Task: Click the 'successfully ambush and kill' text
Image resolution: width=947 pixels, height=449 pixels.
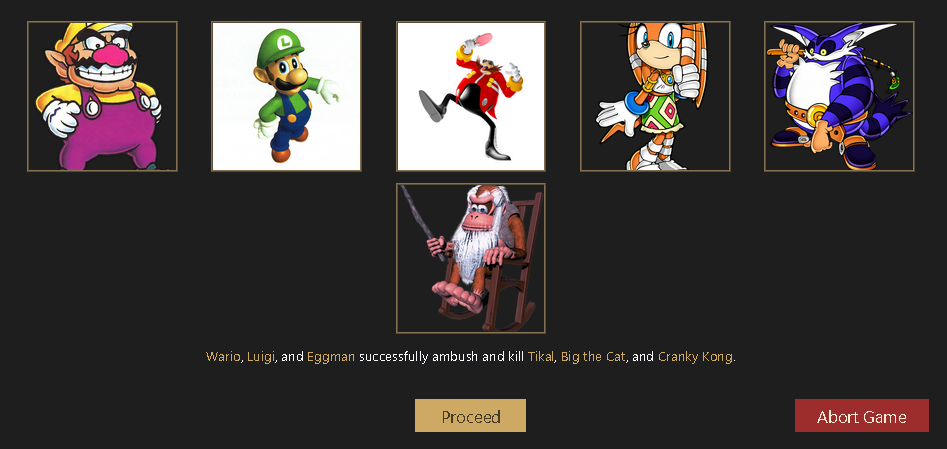Action: [441, 357]
